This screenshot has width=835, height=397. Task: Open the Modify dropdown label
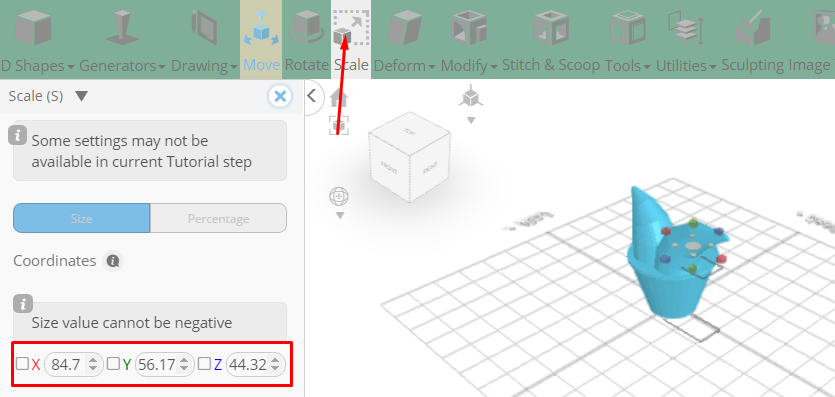pyautogui.click(x=469, y=66)
